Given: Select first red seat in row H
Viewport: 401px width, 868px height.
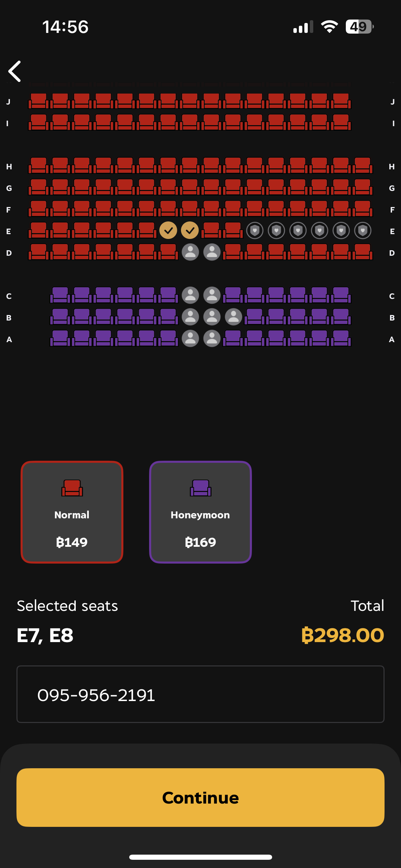Looking at the screenshot, I should click(x=39, y=166).
